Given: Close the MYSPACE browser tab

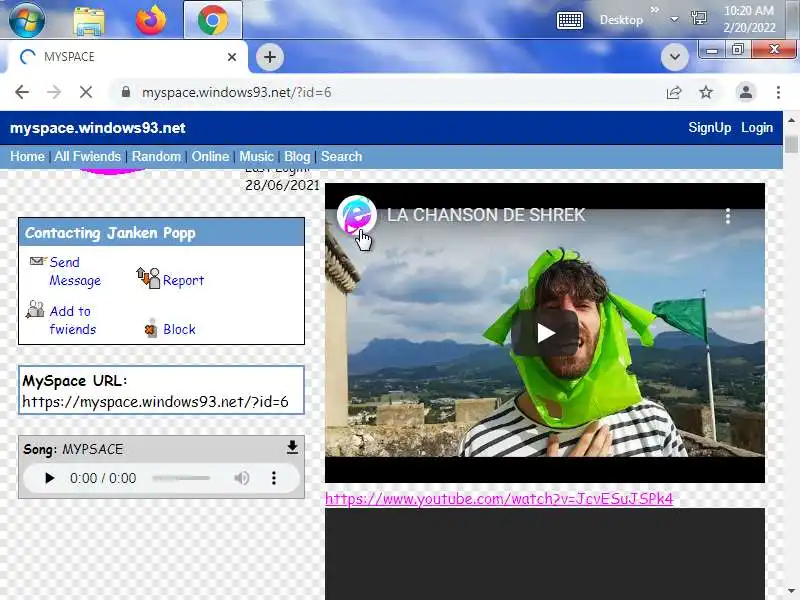Looking at the screenshot, I should pos(232,57).
